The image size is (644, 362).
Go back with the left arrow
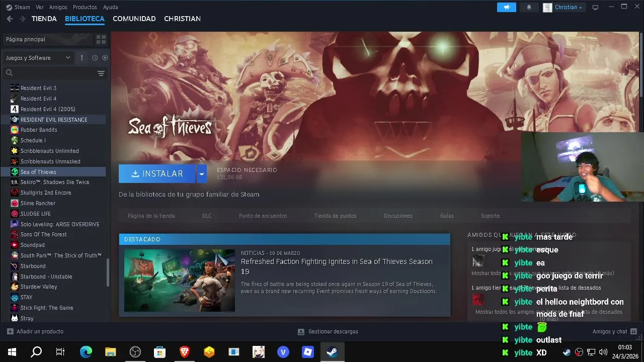coord(10,19)
